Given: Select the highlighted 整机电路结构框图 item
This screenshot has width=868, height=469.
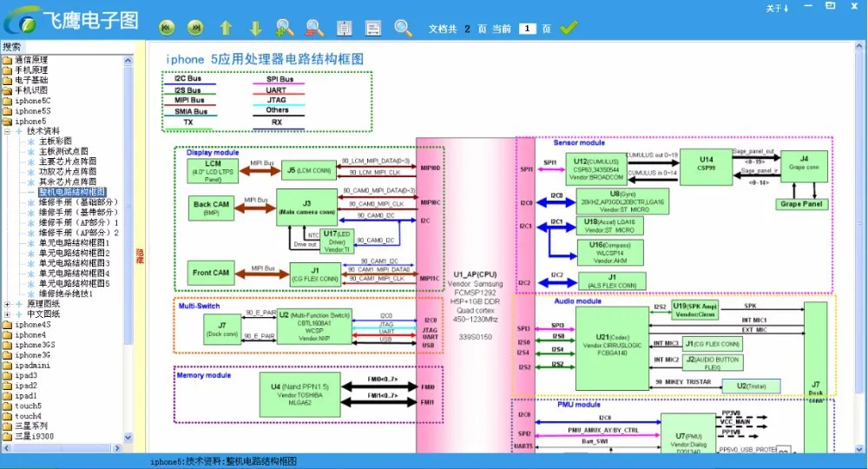Looking at the screenshot, I should (72, 192).
